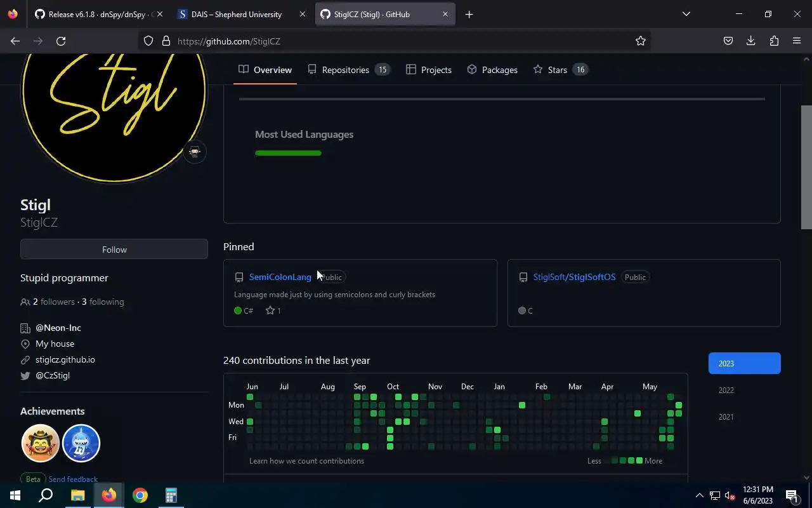Click the gray C language dot

click(522, 311)
